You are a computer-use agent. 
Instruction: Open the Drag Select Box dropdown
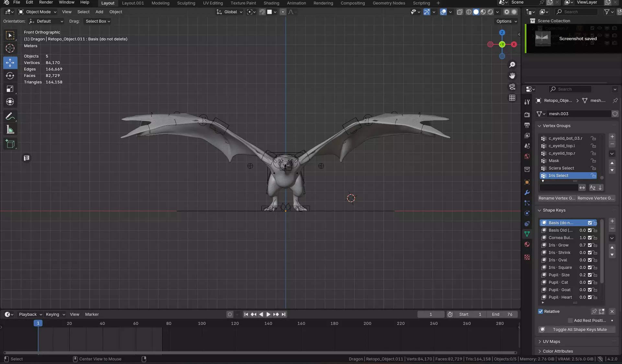tap(98, 21)
